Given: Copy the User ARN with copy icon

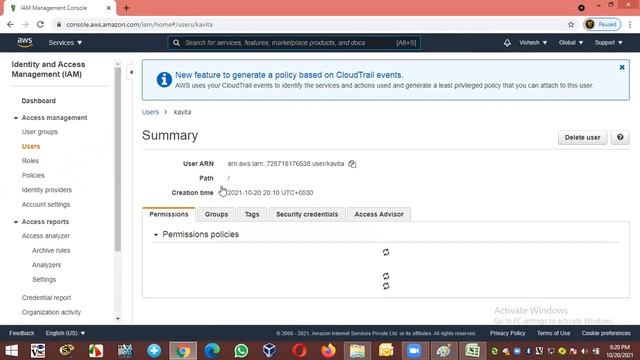Looking at the screenshot, I should coord(352,164).
